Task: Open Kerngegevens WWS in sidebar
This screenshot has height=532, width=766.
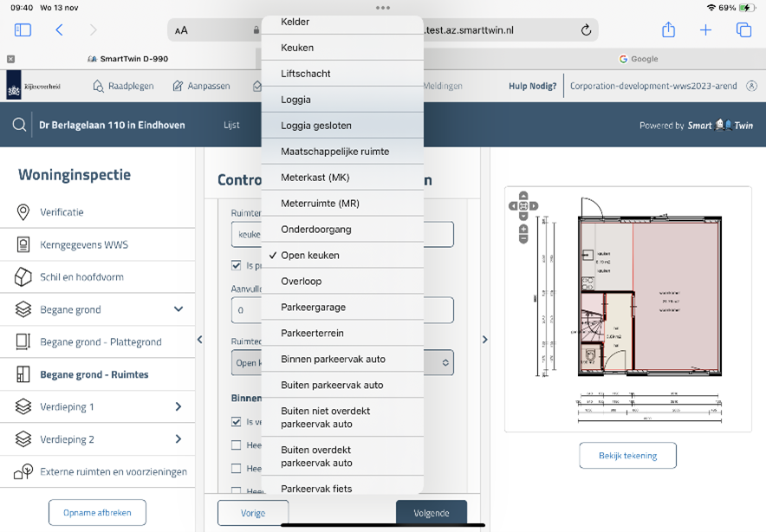Action: [84, 245]
